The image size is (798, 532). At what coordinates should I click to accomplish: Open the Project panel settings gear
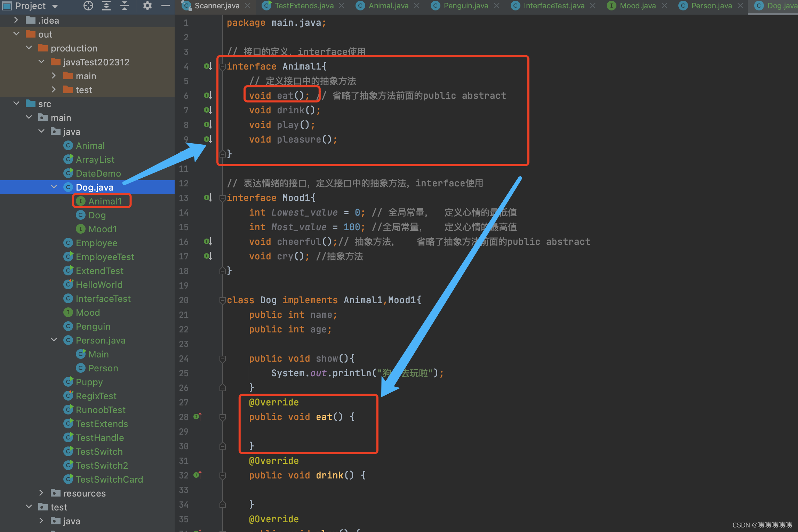[147, 6]
